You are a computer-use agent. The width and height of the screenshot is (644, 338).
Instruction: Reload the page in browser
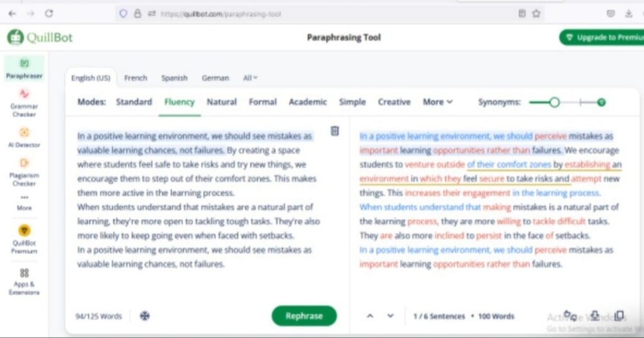pos(49,14)
